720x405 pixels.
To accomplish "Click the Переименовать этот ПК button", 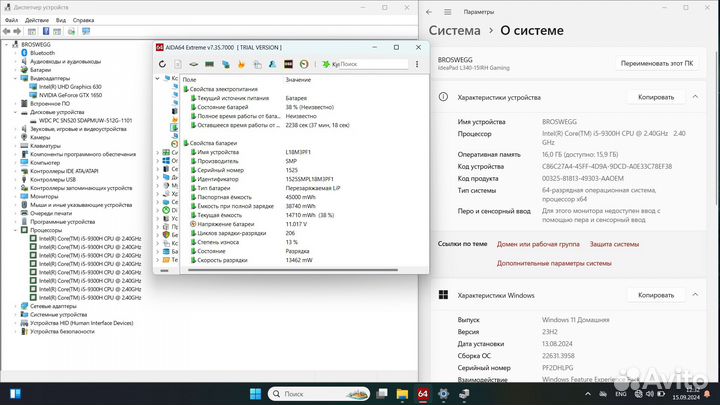I will 657,62.
